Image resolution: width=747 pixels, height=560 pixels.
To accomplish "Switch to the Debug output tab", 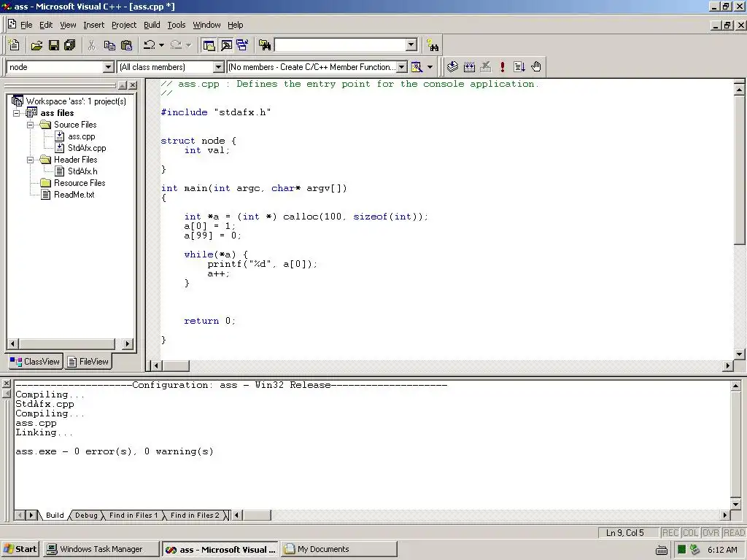I will pyautogui.click(x=86, y=516).
